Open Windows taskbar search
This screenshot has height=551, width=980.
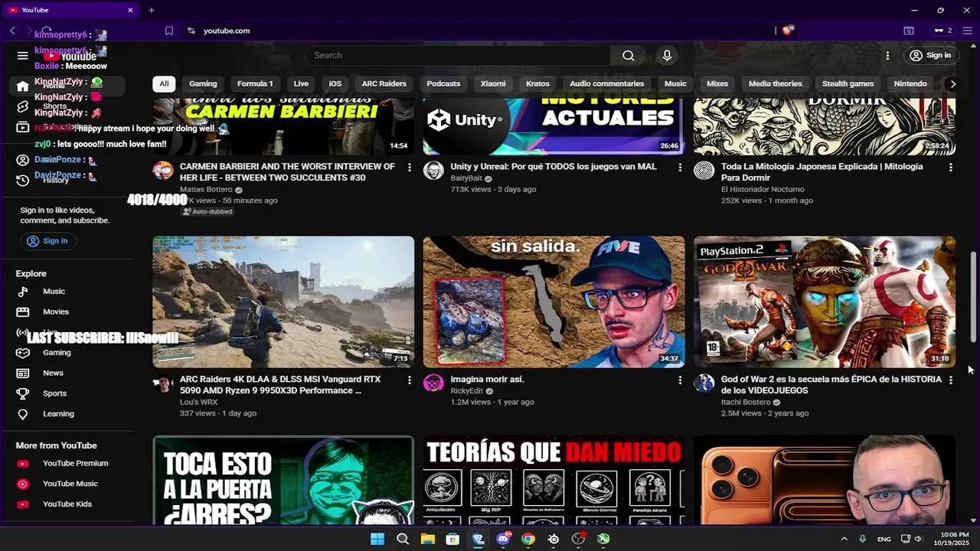point(403,539)
